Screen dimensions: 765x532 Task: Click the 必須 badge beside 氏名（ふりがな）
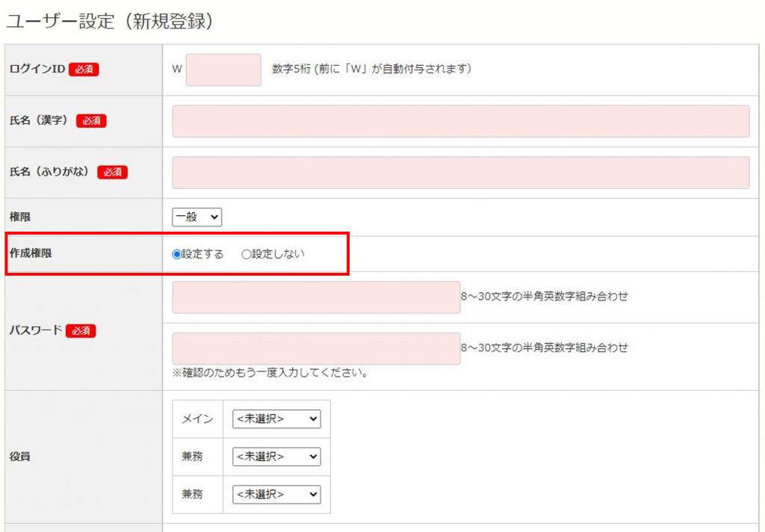[112, 173]
